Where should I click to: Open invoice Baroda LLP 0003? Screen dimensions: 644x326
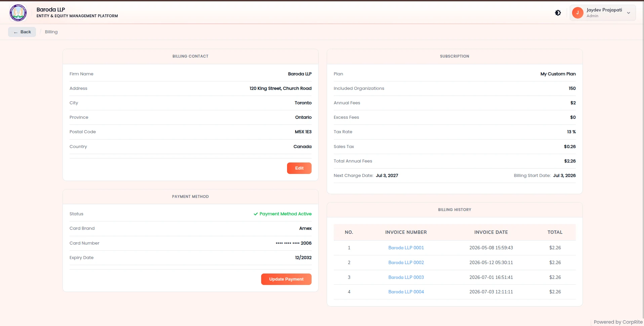[x=406, y=277]
